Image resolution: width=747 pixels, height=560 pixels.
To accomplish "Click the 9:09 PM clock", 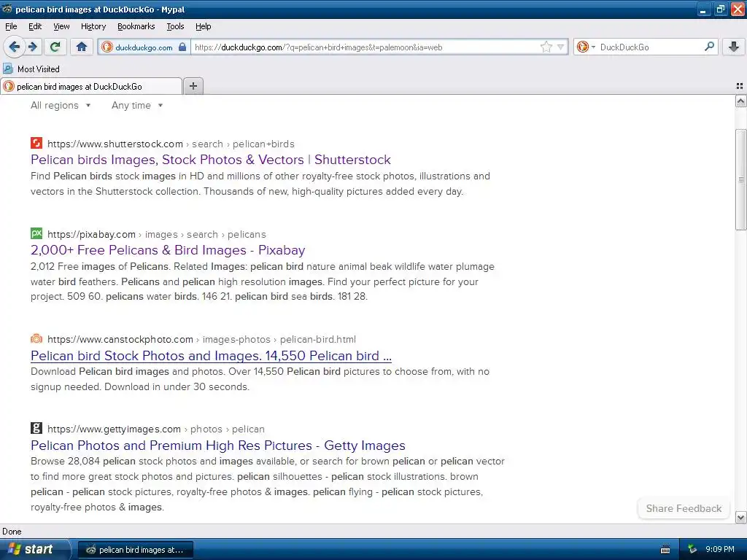I will point(720,549).
